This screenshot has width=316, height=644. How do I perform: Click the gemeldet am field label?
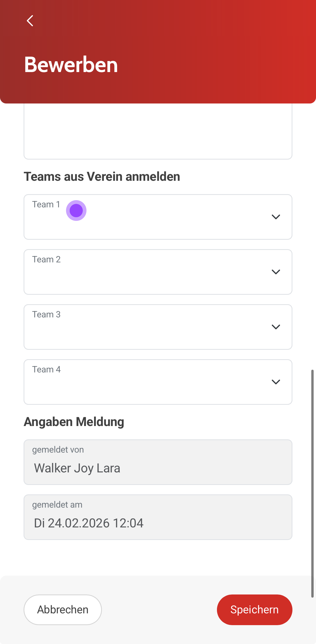[x=57, y=505]
